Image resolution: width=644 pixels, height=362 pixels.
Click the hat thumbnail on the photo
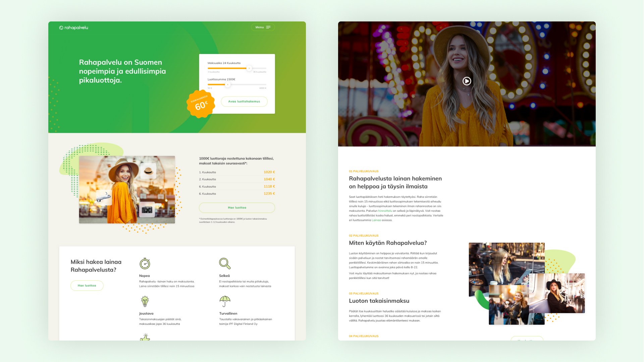pos(148,171)
